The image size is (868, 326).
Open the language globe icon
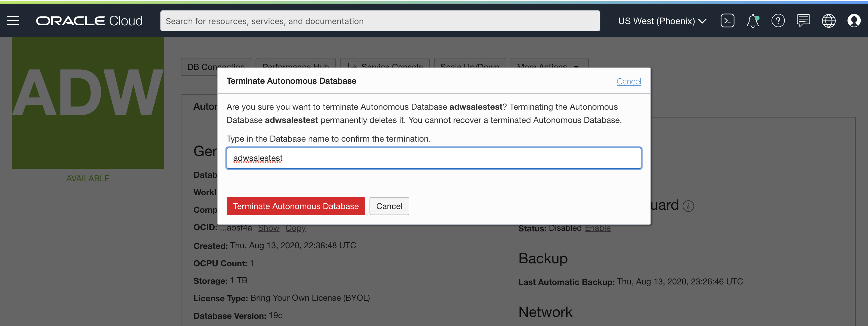coord(828,21)
